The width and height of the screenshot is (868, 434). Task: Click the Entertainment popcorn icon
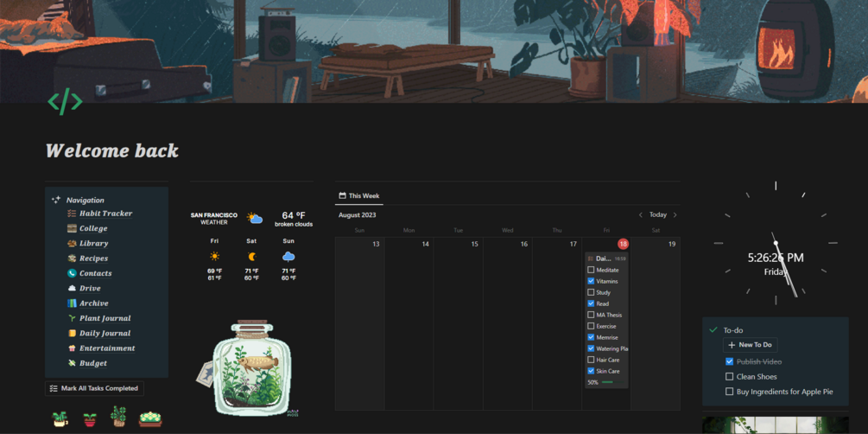click(x=72, y=348)
